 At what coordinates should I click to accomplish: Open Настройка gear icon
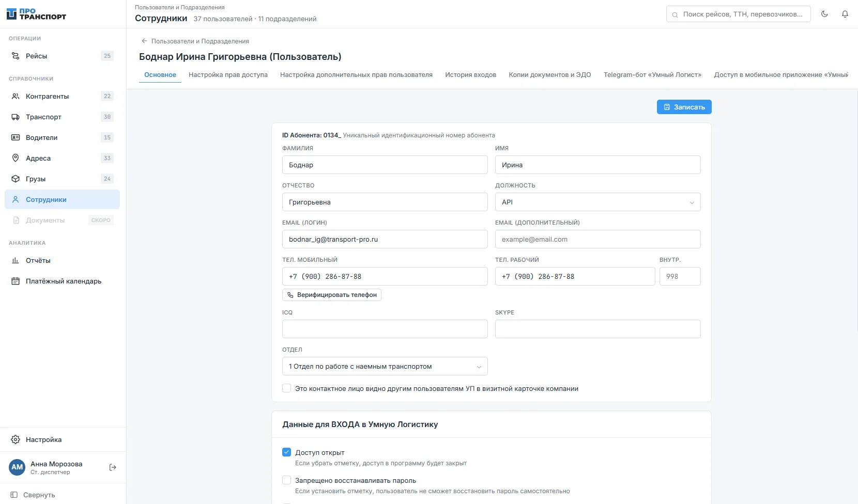tap(16, 439)
